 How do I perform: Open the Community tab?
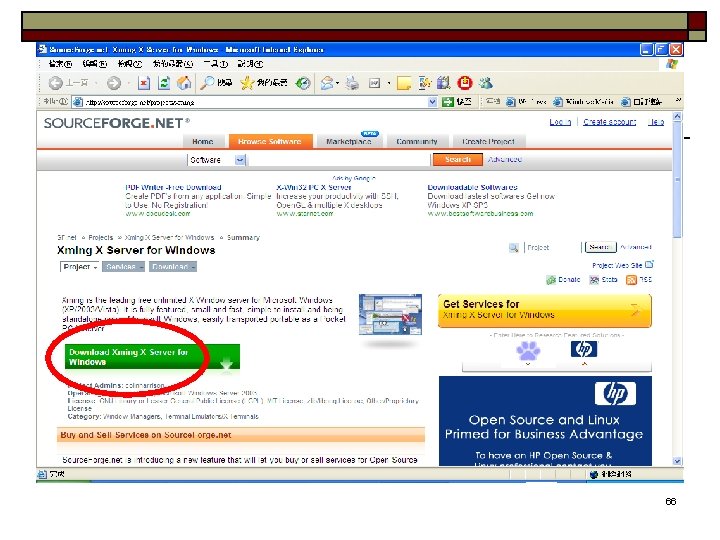417,141
